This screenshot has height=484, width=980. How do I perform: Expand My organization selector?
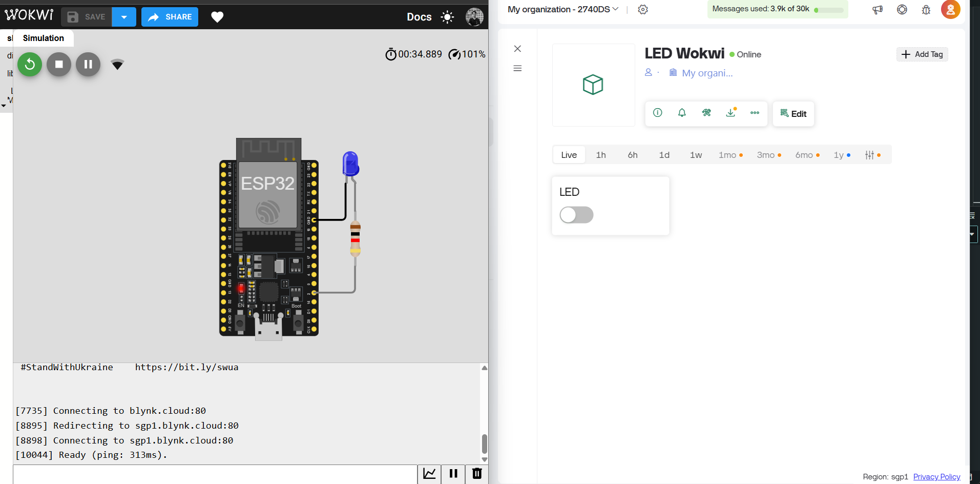pos(563,9)
